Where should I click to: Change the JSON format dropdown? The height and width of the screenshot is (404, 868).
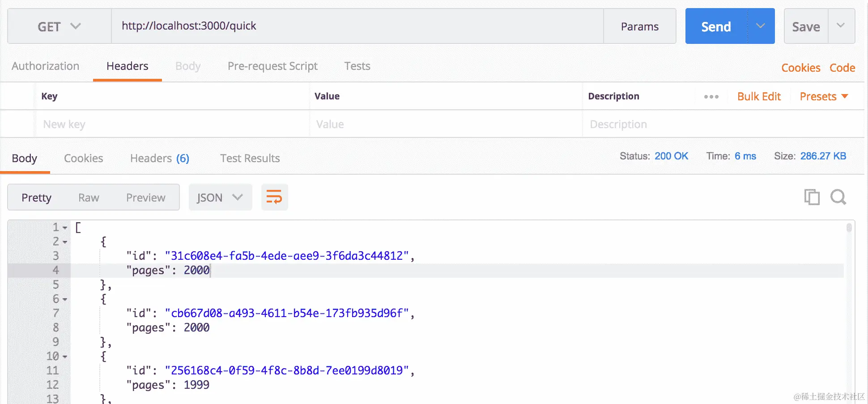pyautogui.click(x=220, y=198)
